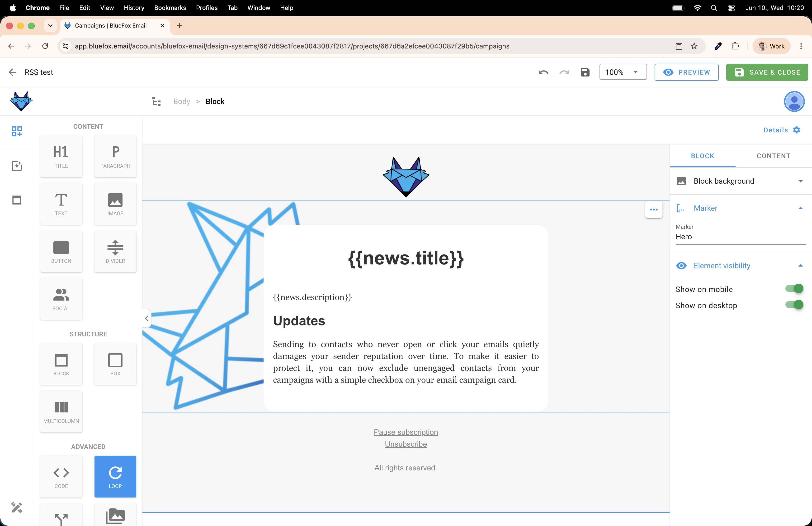Click the Unsubscribe link
812x526 pixels.
point(406,444)
